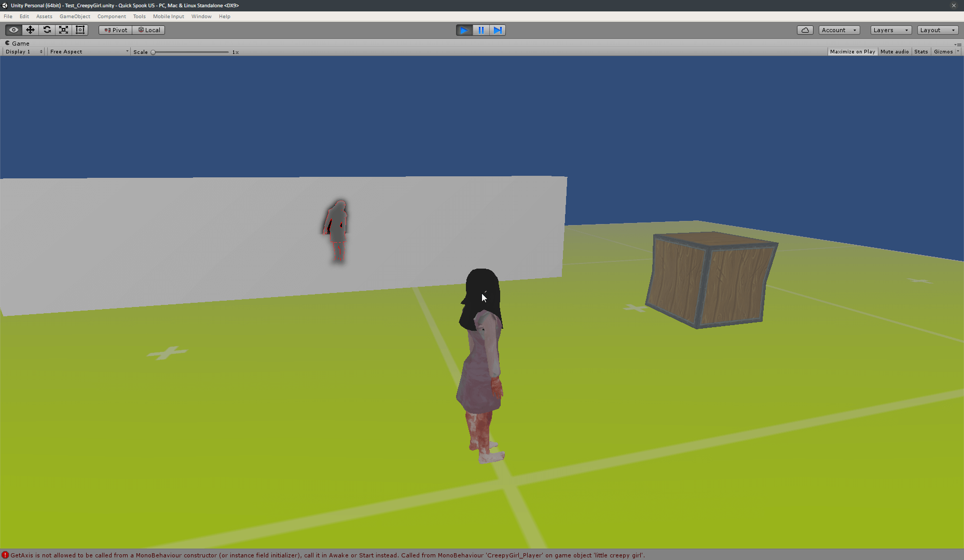Pause the running game

pyautogui.click(x=481, y=30)
